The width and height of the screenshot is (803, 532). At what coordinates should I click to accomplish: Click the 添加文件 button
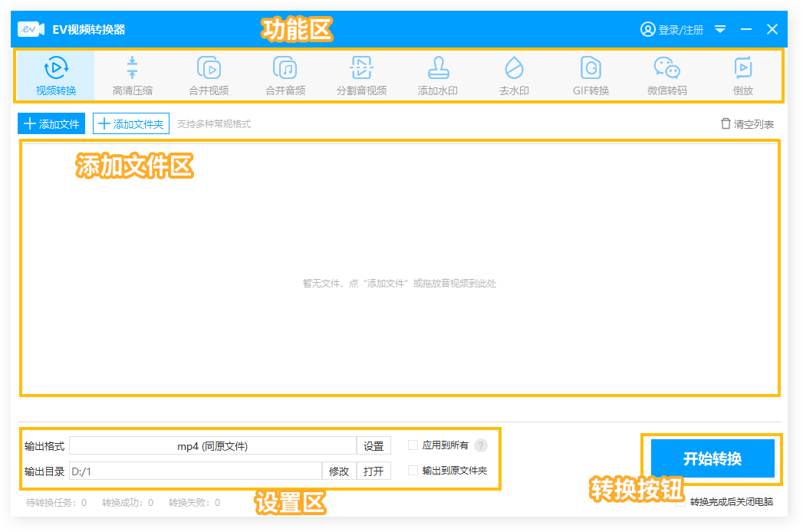tap(51, 124)
